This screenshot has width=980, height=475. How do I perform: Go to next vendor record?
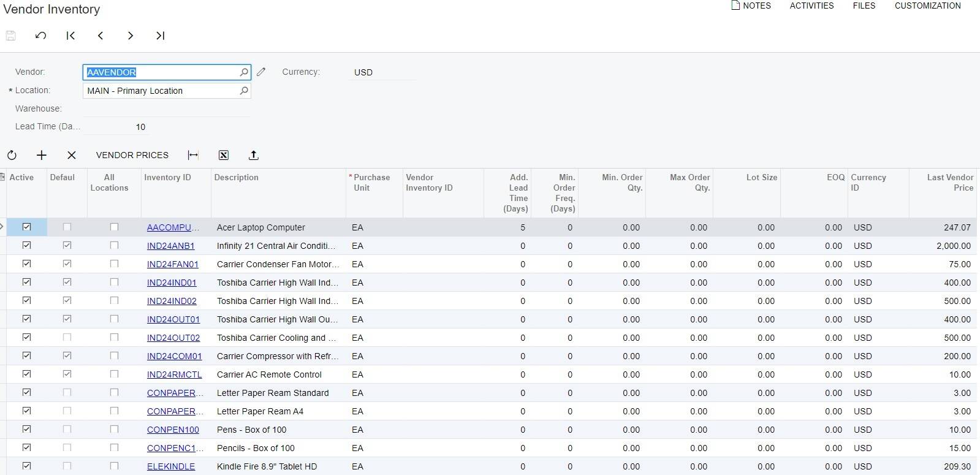(x=130, y=36)
